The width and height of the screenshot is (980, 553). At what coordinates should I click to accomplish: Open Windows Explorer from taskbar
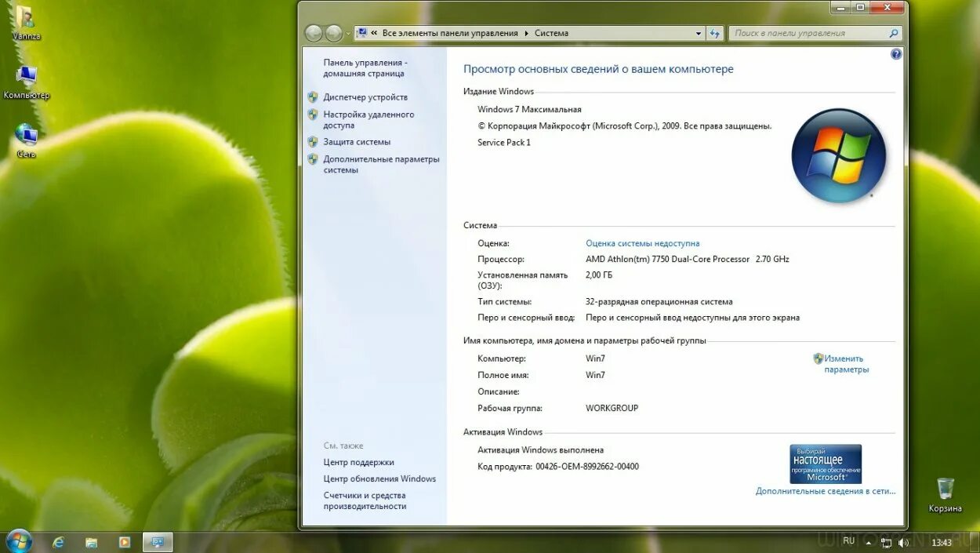(91, 542)
